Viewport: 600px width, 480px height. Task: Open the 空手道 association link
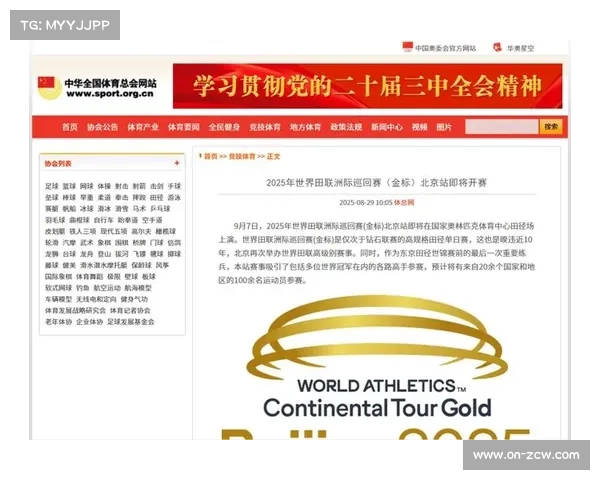click(x=152, y=220)
